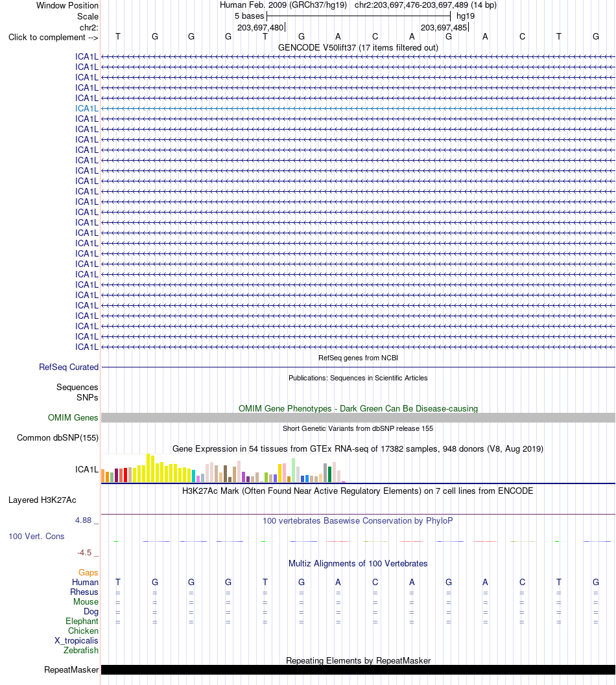Image resolution: width=616 pixels, height=685 pixels.
Task: Open the GTEx Gene Expression track title
Action: (358, 449)
